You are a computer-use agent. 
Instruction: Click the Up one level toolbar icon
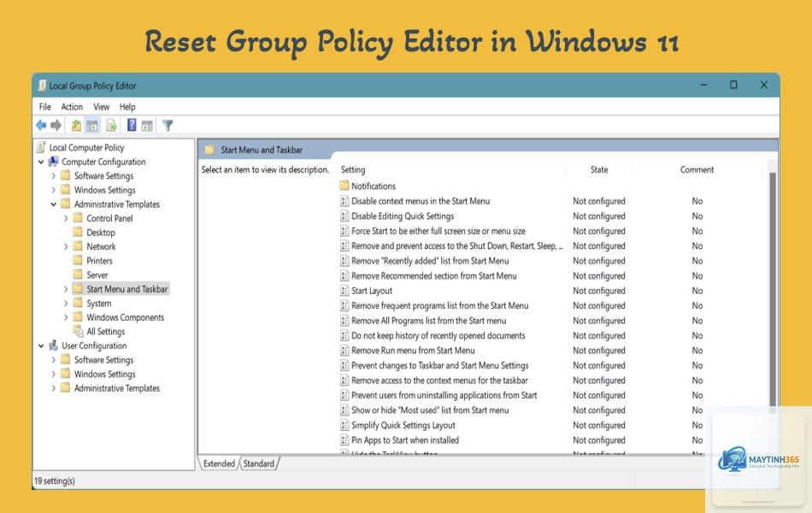(x=76, y=126)
